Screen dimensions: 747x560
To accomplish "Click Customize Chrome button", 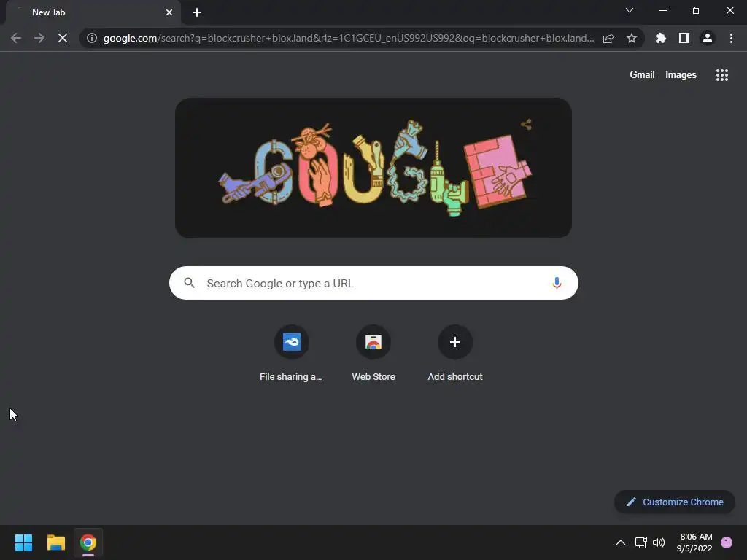I will tap(675, 502).
